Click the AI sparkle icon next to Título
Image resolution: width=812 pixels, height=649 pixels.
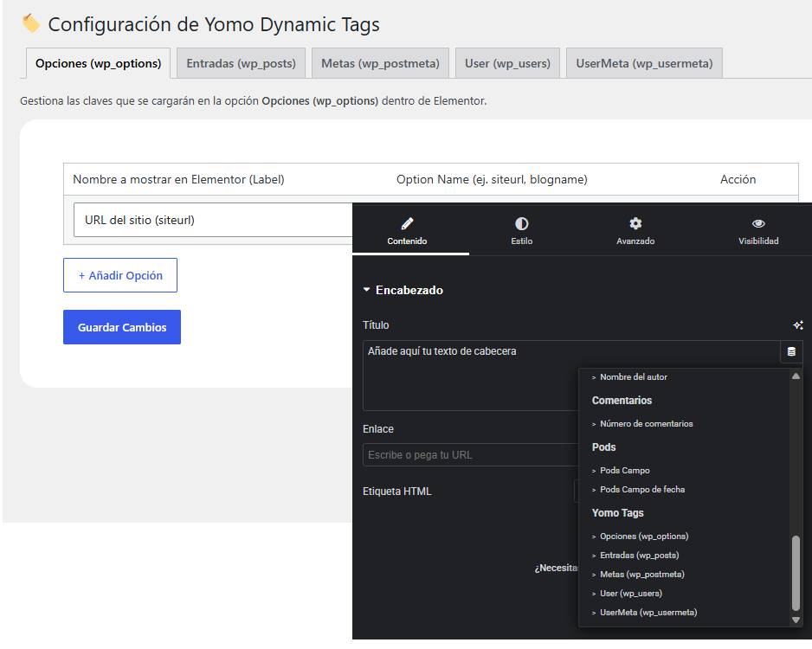click(x=798, y=325)
